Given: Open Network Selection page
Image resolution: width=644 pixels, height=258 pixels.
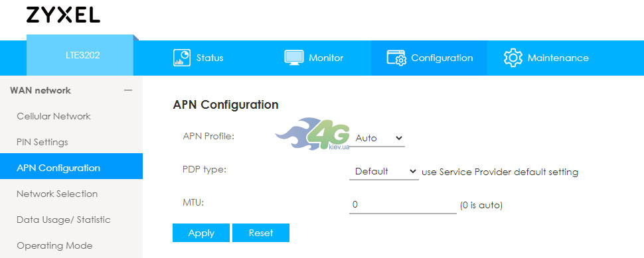Looking at the screenshot, I should coord(57,194).
